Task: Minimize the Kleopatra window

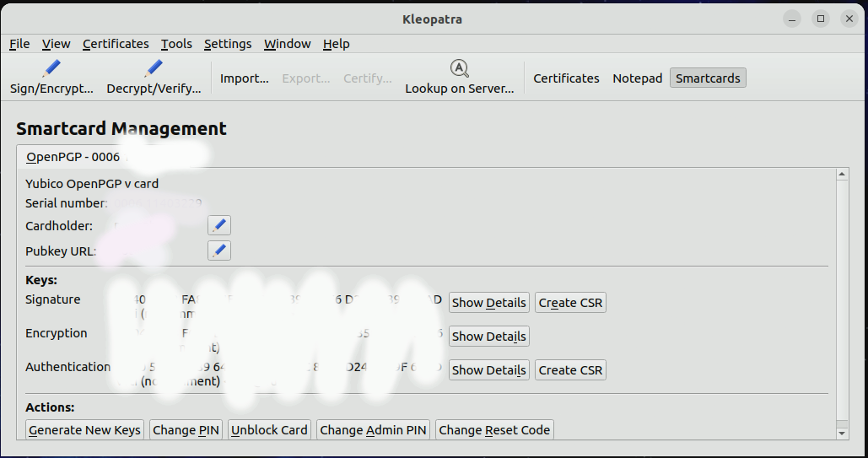Action: pos(792,19)
